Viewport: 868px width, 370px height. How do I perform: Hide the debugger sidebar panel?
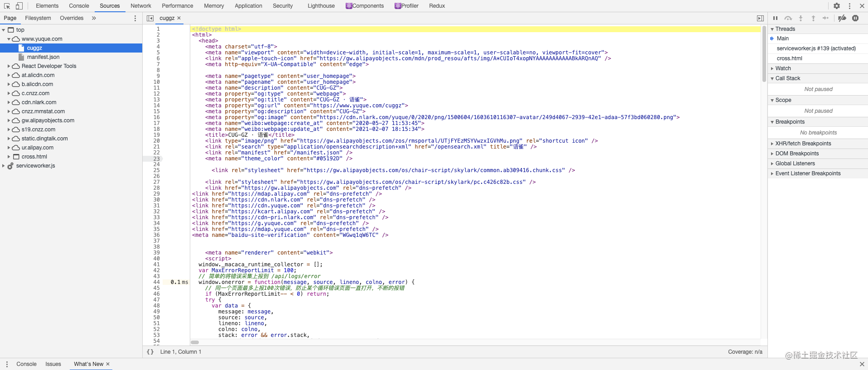tap(760, 18)
